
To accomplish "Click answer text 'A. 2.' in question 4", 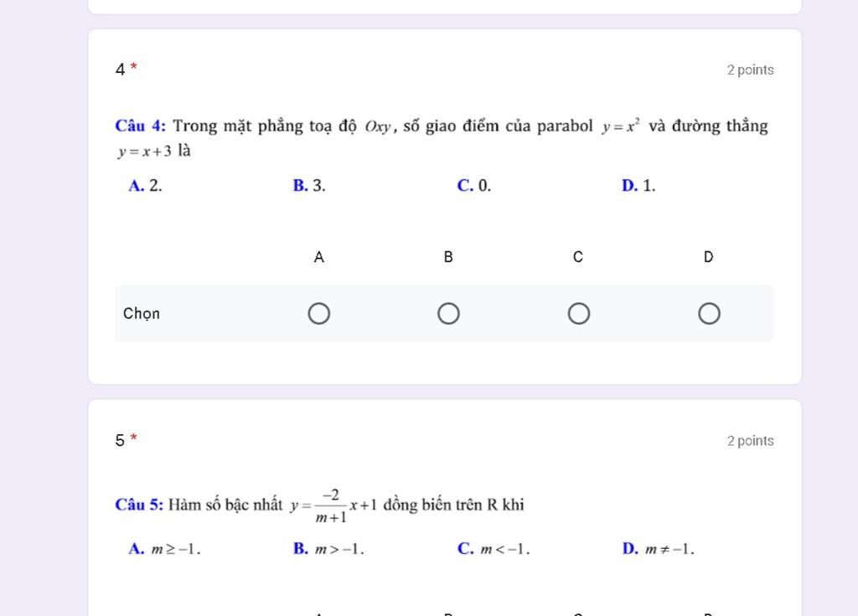I will click(145, 185).
